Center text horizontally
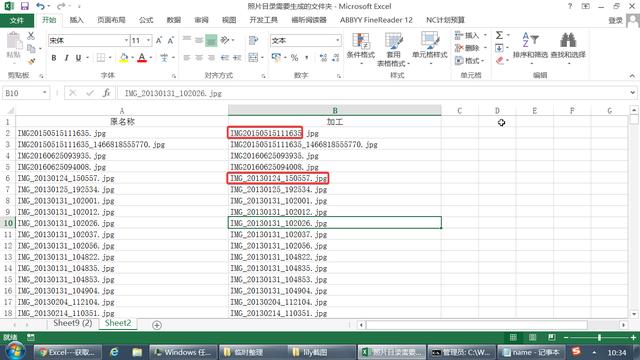640x360 pixels. click(x=199, y=58)
